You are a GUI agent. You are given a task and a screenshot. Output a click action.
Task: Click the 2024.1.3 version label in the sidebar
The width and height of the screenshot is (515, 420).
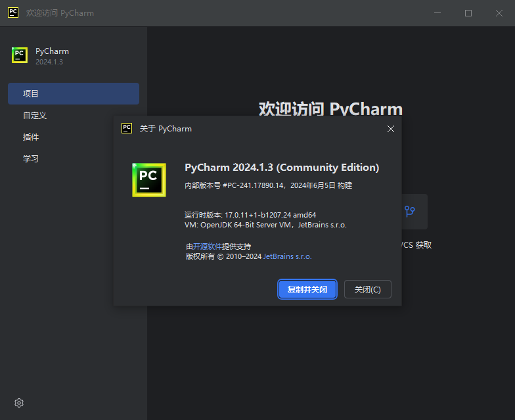coord(49,62)
